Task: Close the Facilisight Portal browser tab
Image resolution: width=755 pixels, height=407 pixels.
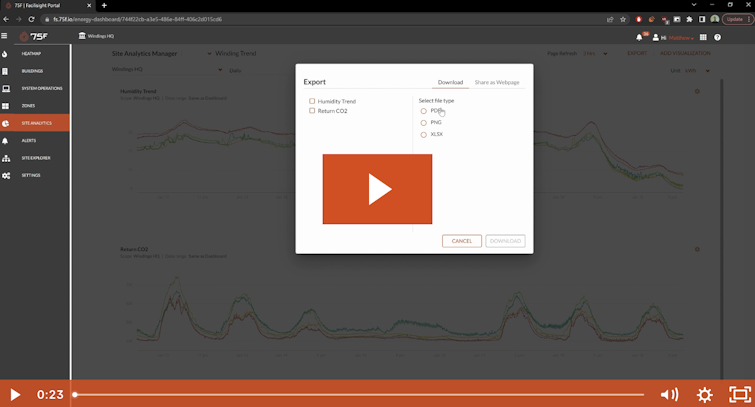Action: point(89,5)
